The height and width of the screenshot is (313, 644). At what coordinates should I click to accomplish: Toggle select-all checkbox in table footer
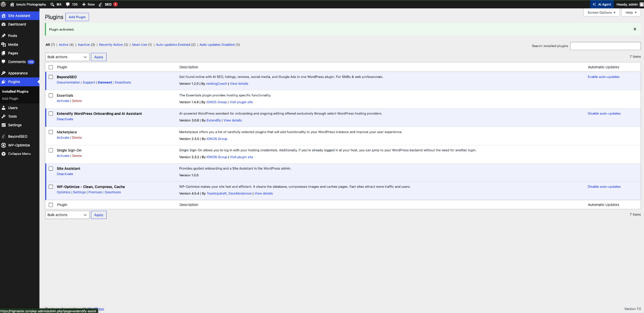tap(51, 205)
